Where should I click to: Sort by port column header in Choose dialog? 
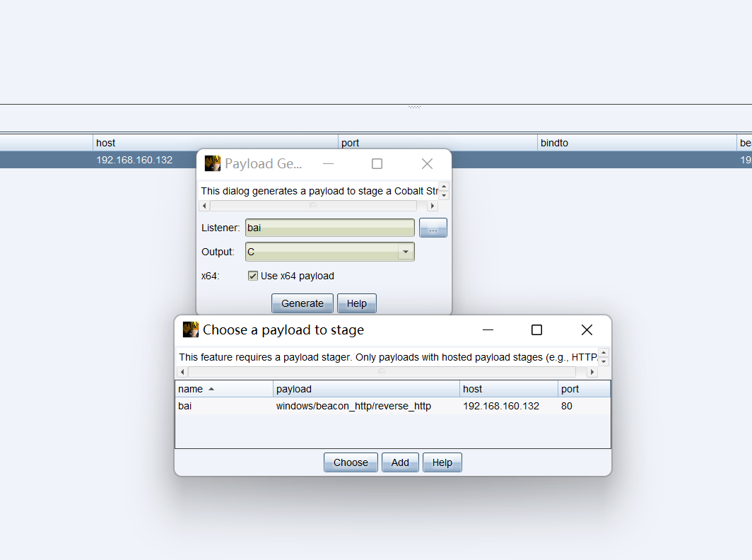pos(584,389)
